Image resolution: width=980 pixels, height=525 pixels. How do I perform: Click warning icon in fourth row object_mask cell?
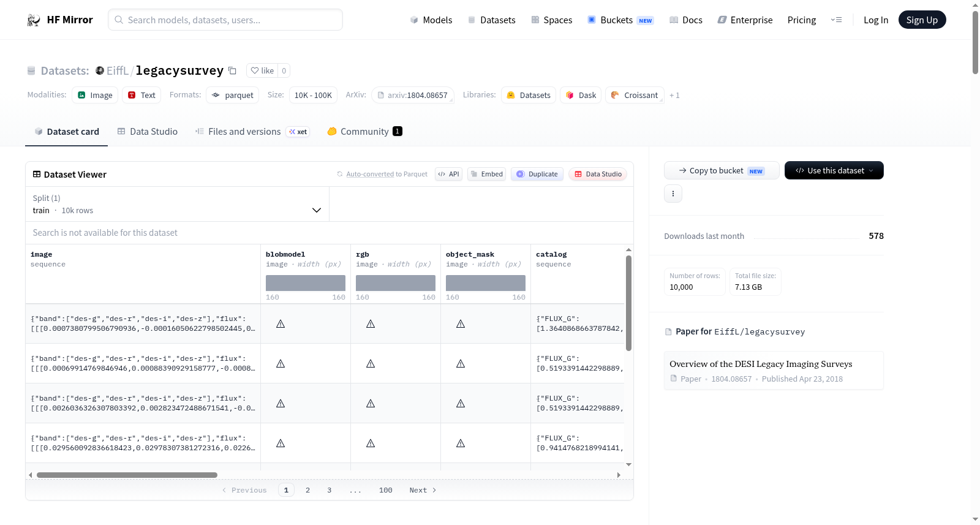[461, 443]
